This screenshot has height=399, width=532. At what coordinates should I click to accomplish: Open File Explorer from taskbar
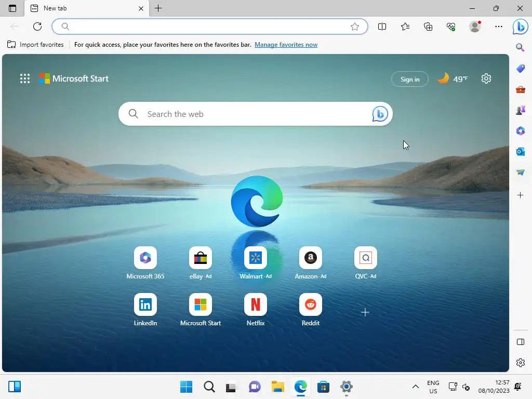pos(277,387)
